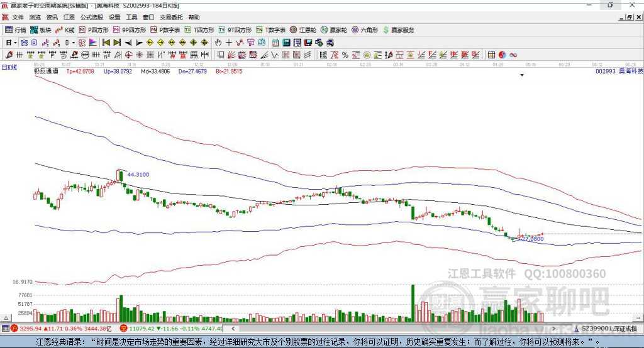Open the small triangle dropdown above chart
The height and width of the screenshot is (348, 644).
point(522,75)
